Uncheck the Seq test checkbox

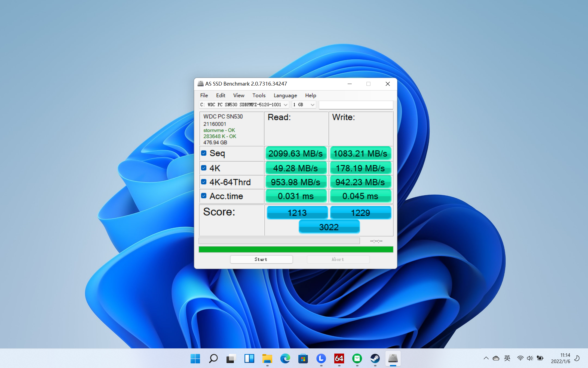204,153
